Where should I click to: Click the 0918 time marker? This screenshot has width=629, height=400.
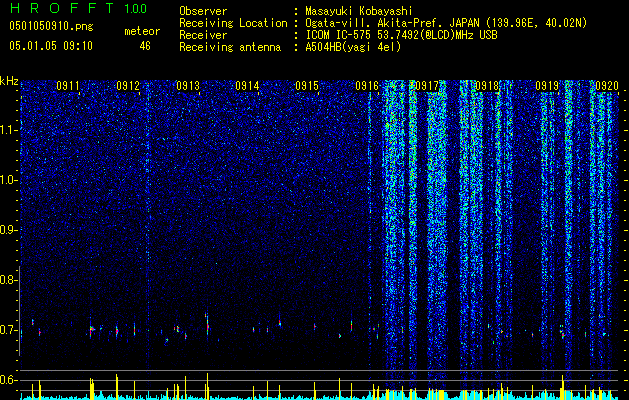[487, 85]
